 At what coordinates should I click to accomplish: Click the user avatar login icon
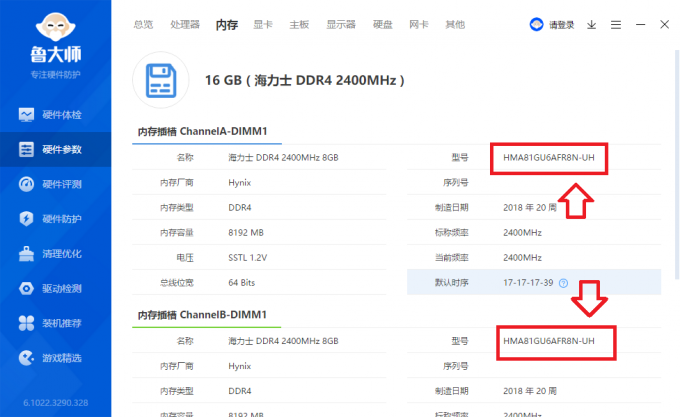536,25
